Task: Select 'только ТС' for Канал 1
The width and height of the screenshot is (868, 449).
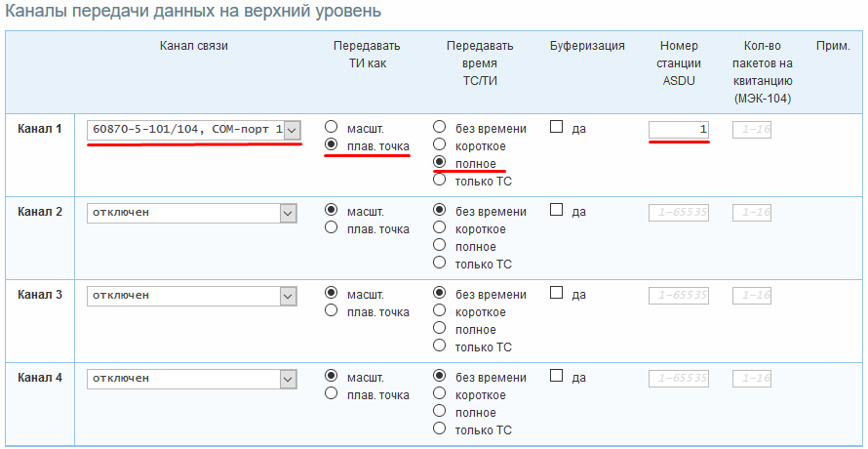Action: pos(440,180)
